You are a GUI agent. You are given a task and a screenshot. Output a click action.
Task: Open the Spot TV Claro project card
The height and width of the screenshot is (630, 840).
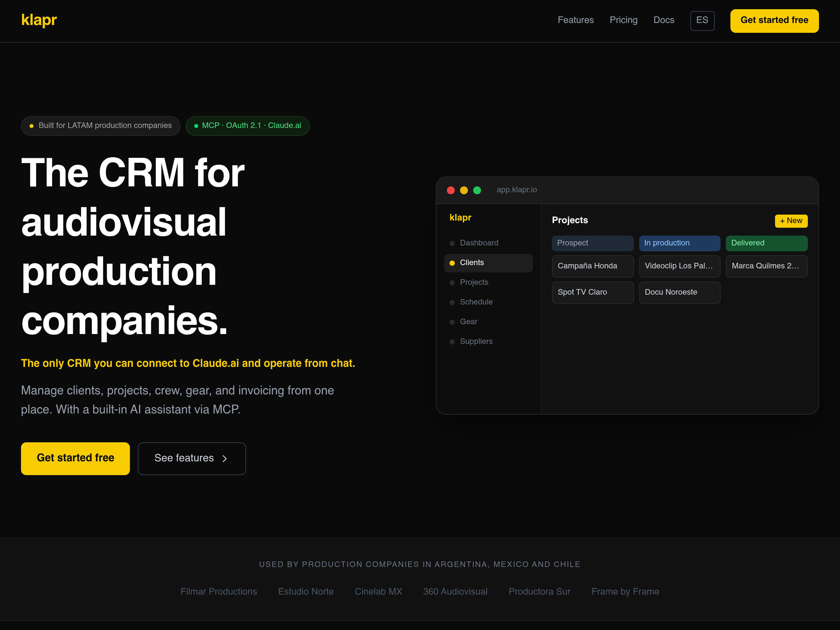pos(592,292)
